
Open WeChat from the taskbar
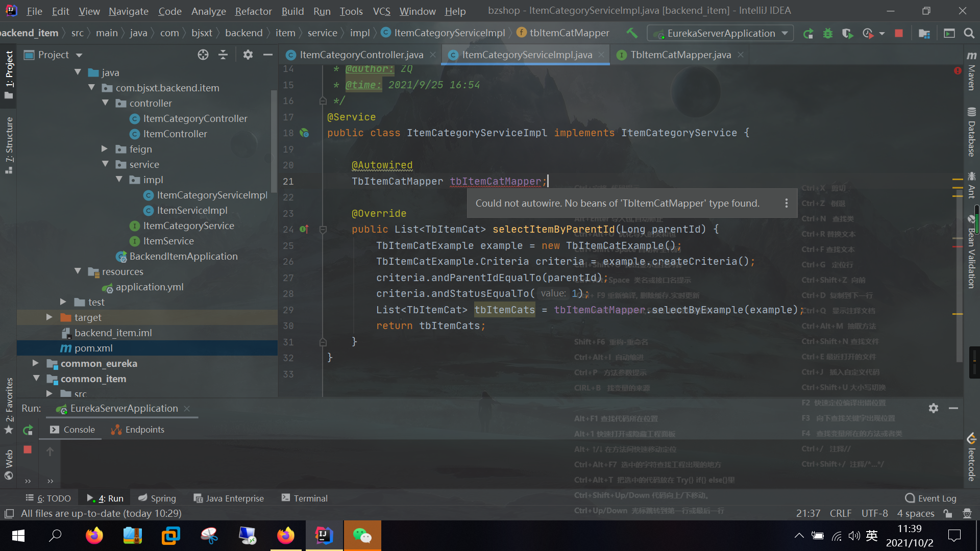(x=362, y=536)
